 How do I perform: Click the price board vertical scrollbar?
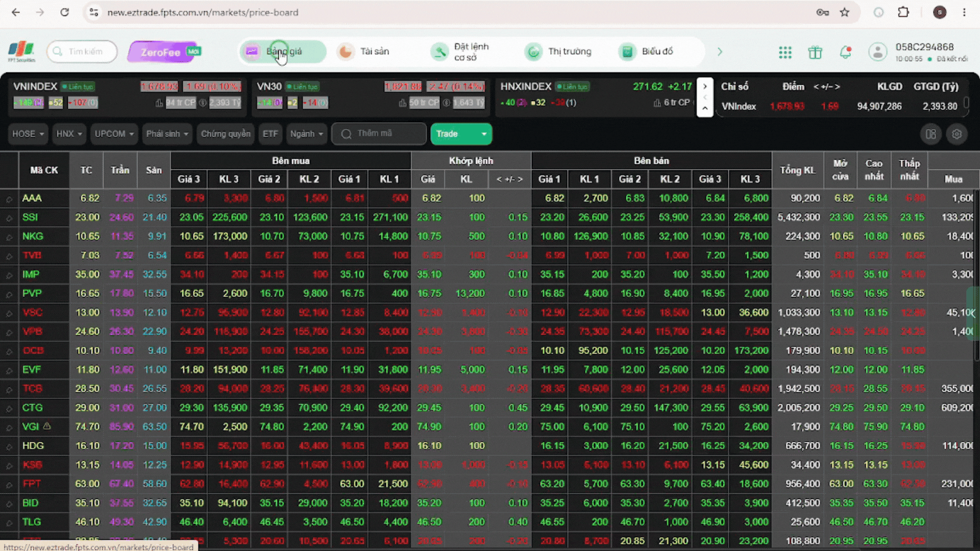[x=976, y=275]
